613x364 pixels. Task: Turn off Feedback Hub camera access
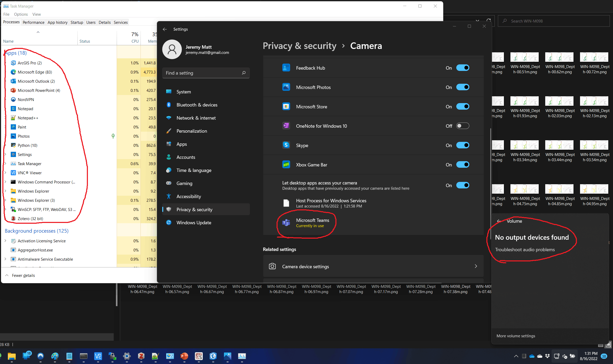463,68
